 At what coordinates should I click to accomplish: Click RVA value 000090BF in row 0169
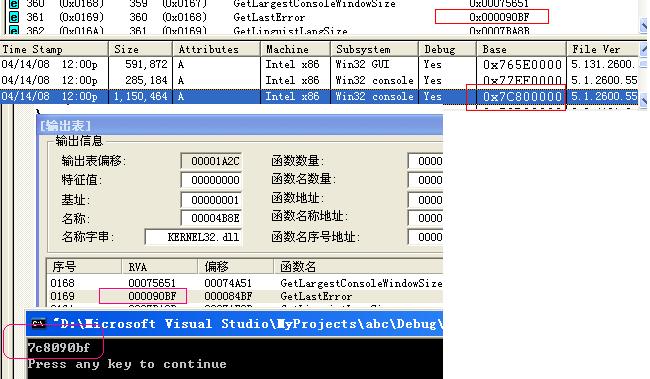coord(152,296)
